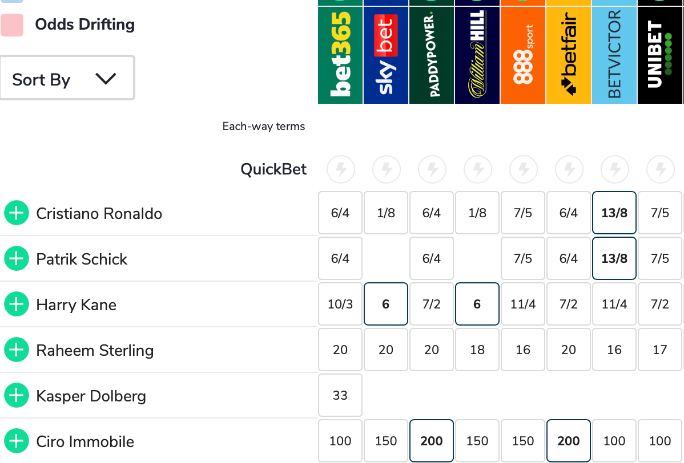Click the 888sport bookmaker logo
684x463 pixels.
coord(523,52)
